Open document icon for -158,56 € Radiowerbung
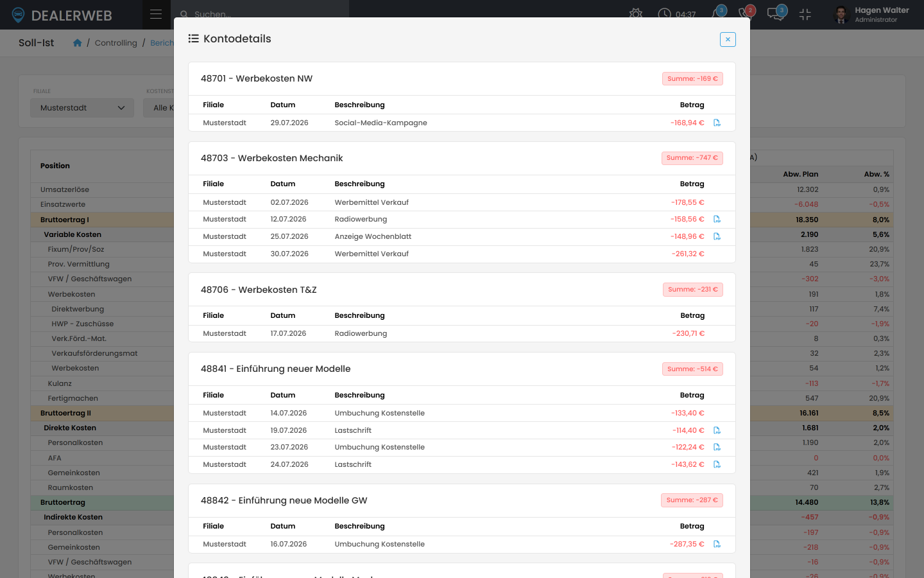The height and width of the screenshot is (578, 924). pyautogui.click(x=717, y=219)
